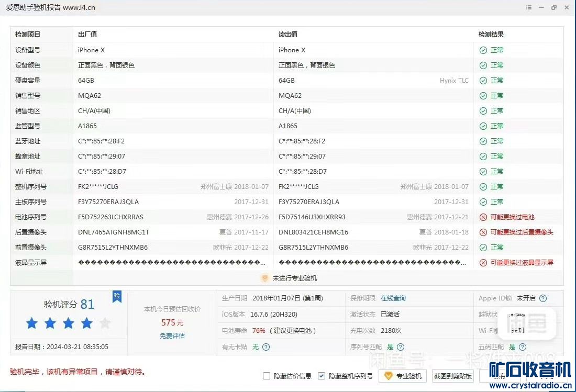
Task: Click the factory 销售型号 value MQA62
Action: pos(89,96)
